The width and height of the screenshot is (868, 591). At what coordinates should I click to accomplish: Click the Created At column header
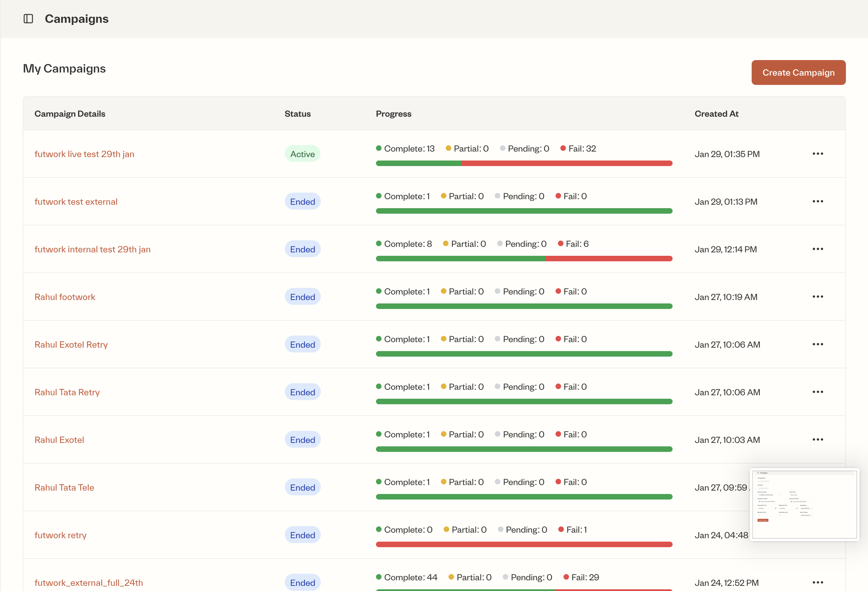(x=716, y=114)
